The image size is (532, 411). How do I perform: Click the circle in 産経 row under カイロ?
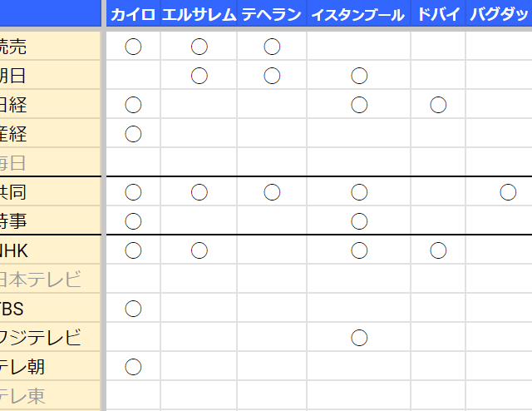pos(133,134)
